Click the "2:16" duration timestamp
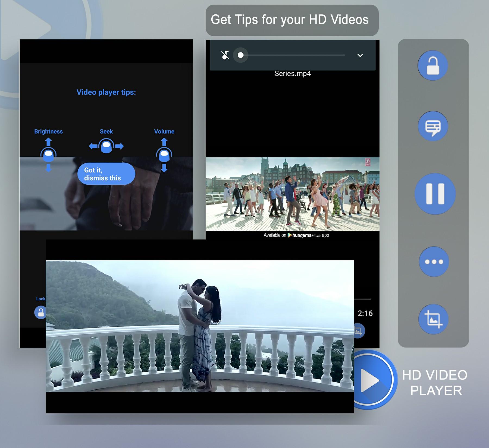 click(x=365, y=313)
